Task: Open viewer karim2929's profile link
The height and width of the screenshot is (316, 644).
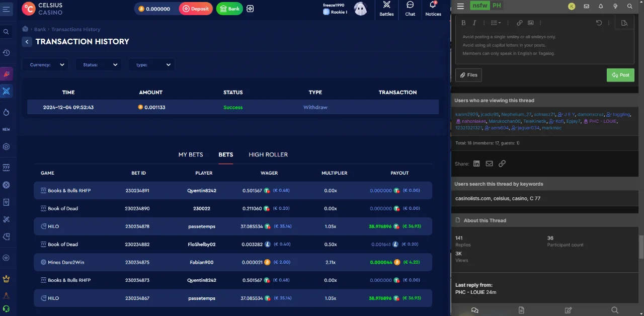Action: pos(466,114)
